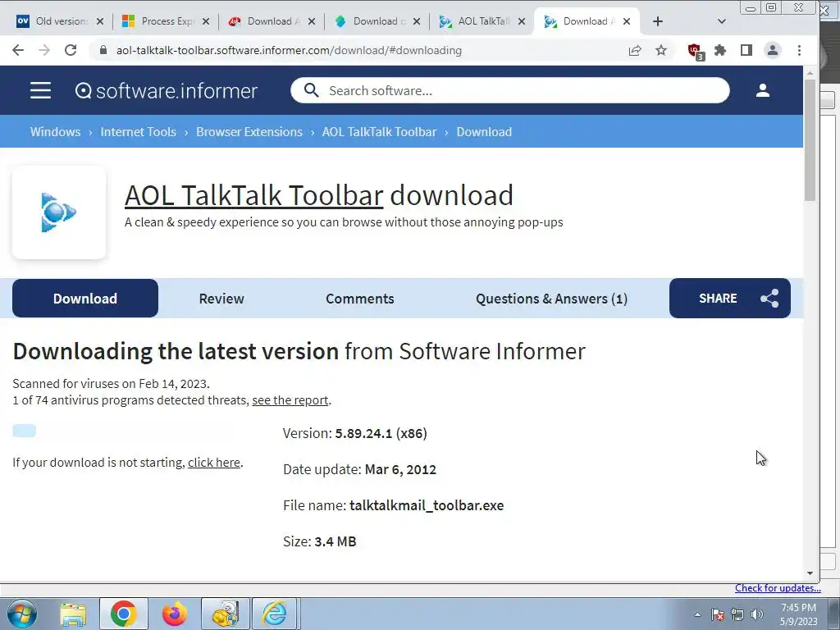Open File Explorer from taskbar
The height and width of the screenshot is (630, 840).
pyautogui.click(x=73, y=614)
